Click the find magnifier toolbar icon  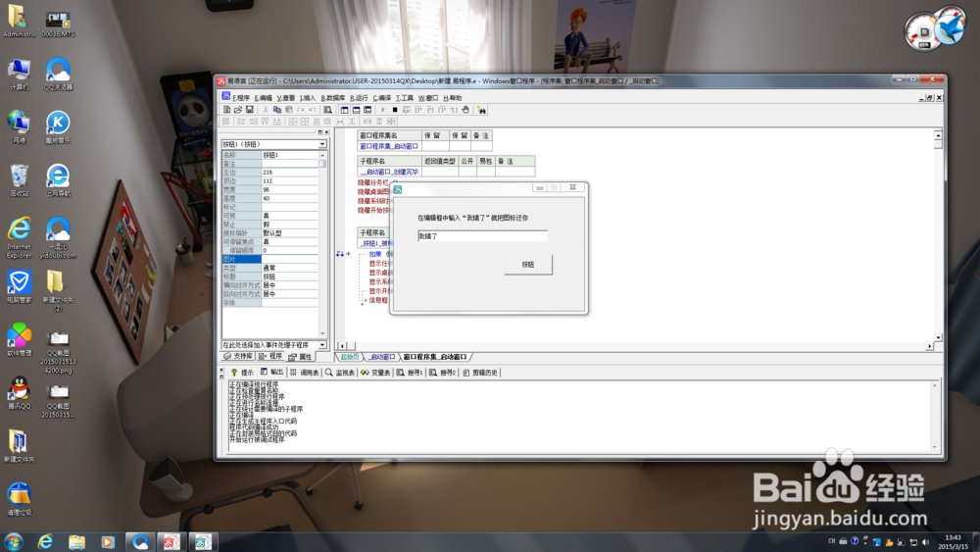[x=327, y=110]
